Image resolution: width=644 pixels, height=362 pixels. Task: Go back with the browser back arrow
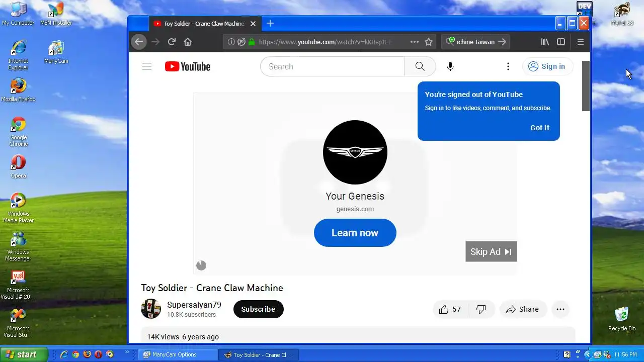tap(139, 42)
